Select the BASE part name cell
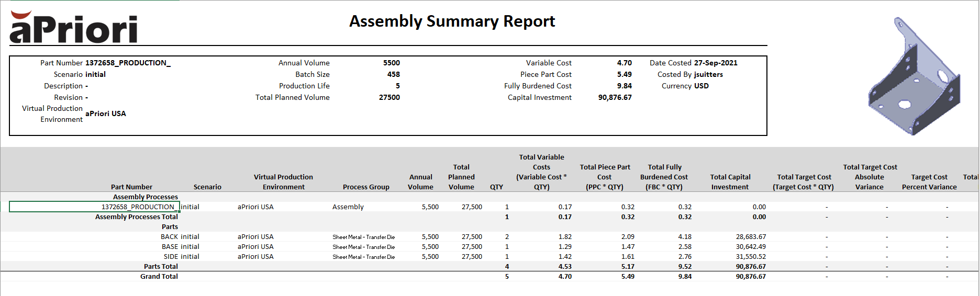This screenshot has width=980, height=296. tap(169, 247)
